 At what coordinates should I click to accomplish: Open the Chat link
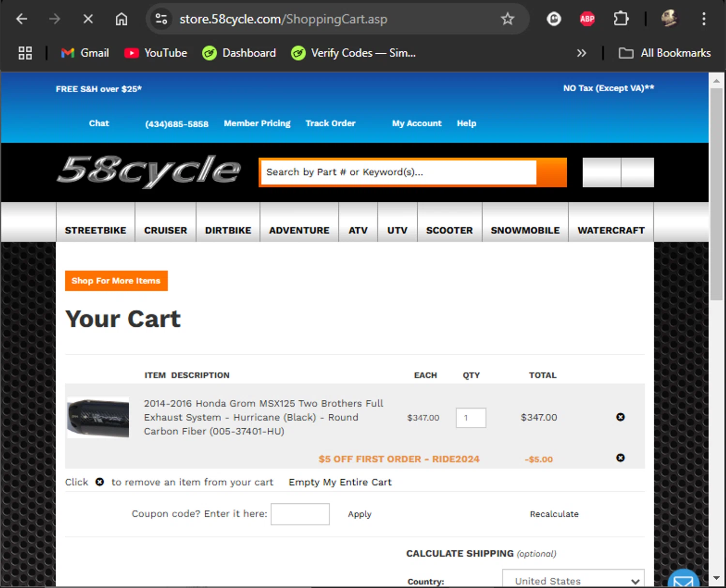pyautogui.click(x=99, y=123)
